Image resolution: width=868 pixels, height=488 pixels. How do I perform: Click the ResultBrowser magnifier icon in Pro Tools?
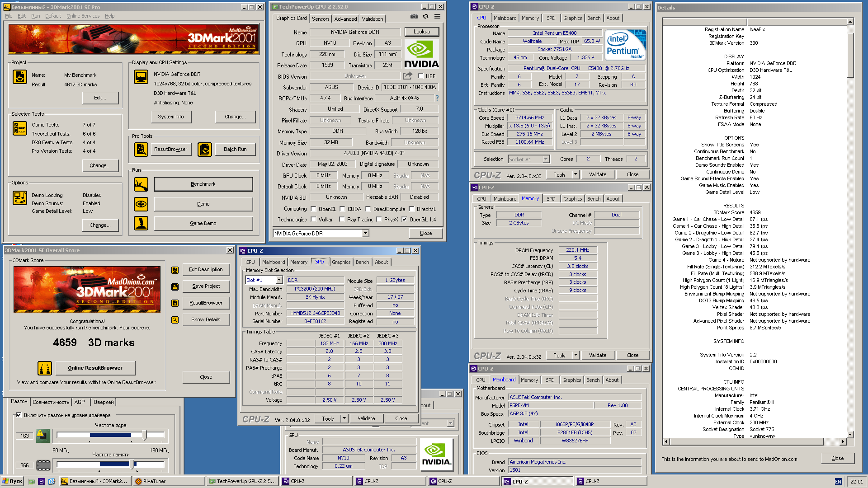click(141, 149)
